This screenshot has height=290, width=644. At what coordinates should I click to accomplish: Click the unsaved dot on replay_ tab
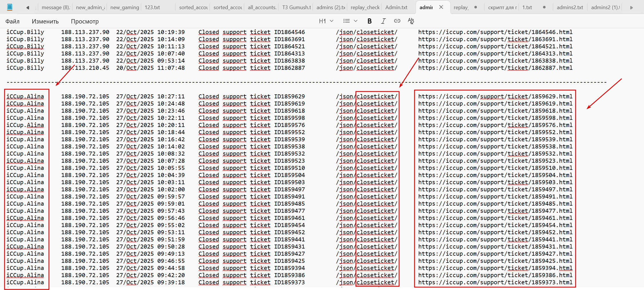pos(475,7)
